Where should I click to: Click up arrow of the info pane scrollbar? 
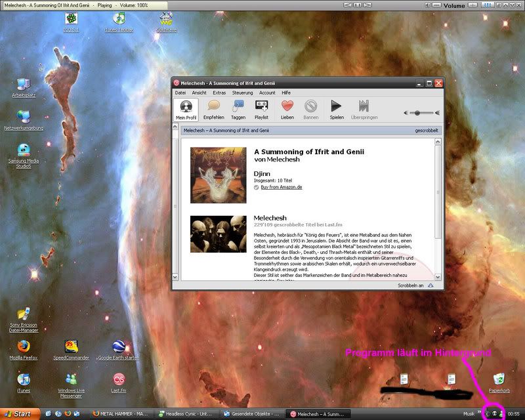point(438,142)
